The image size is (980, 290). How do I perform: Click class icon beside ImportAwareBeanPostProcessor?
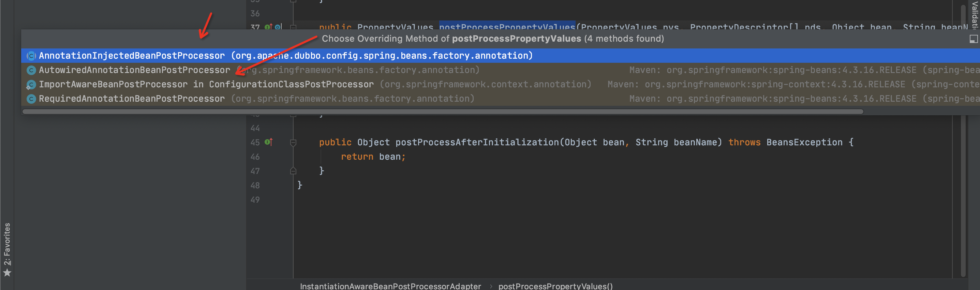30,85
